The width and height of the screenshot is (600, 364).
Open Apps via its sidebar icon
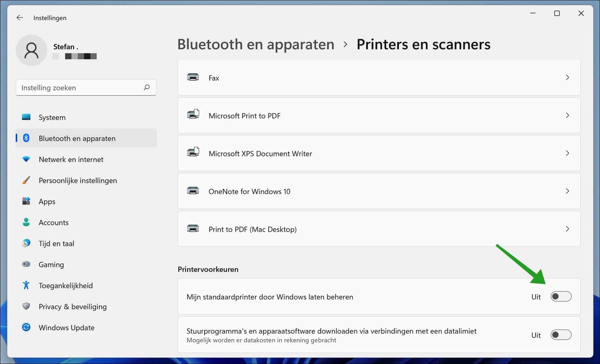pyautogui.click(x=26, y=201)
